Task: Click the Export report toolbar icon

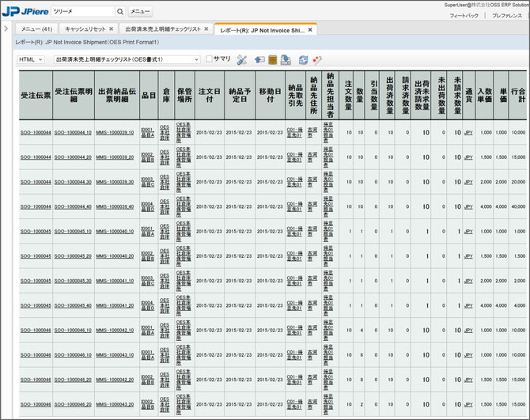Action: click(286, 60)
